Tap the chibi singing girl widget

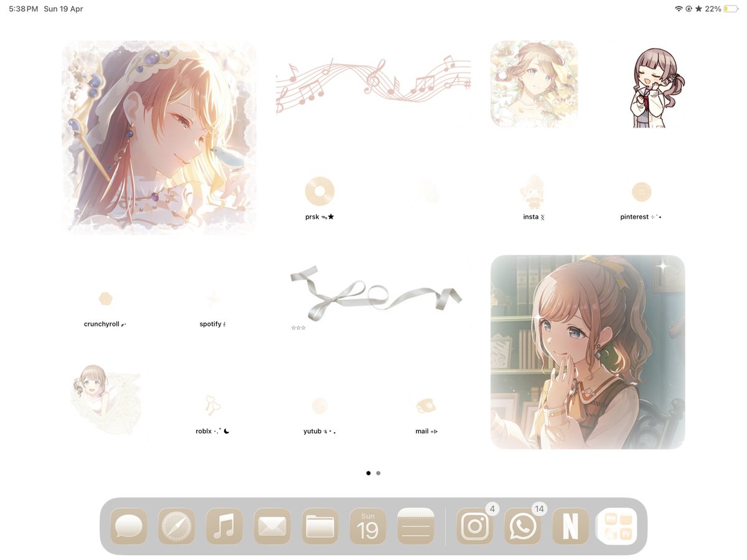click(657, 87)
